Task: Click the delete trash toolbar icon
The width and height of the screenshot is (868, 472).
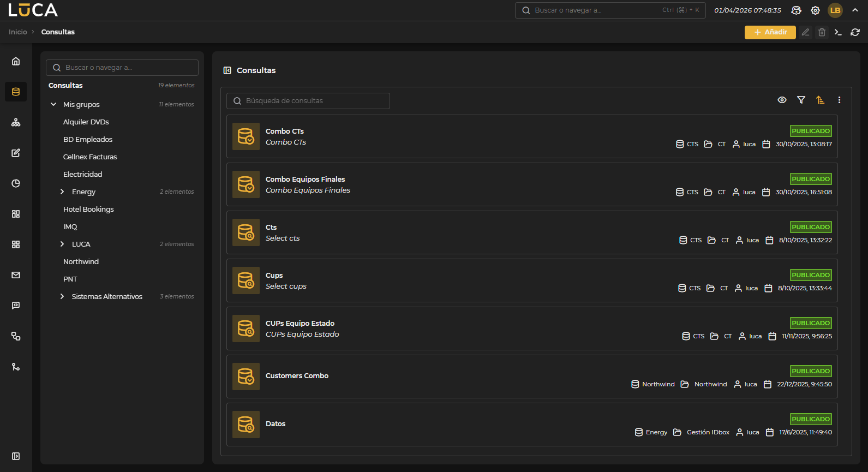Action: tap(822, 32)
